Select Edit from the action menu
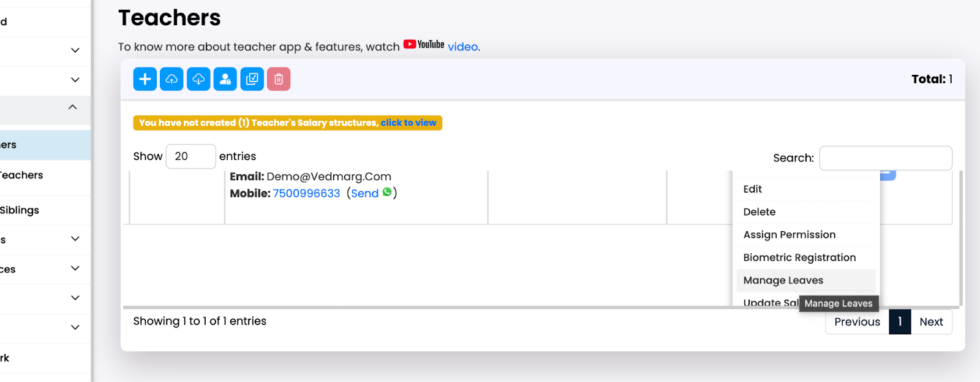The image size is (980, 382). tap(753, 189)
